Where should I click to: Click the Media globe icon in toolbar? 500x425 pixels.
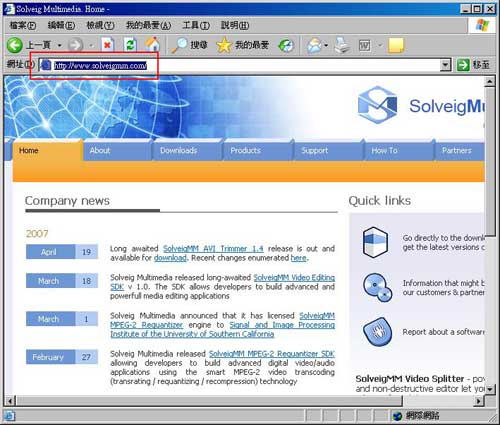(x=286, y=46)
